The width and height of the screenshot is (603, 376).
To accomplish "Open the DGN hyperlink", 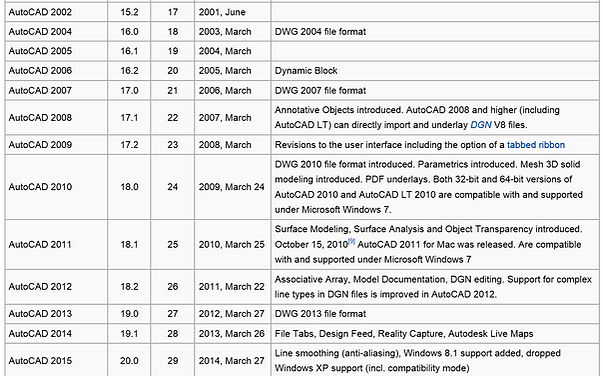I will pyautogui.click(x=481, y=125).
